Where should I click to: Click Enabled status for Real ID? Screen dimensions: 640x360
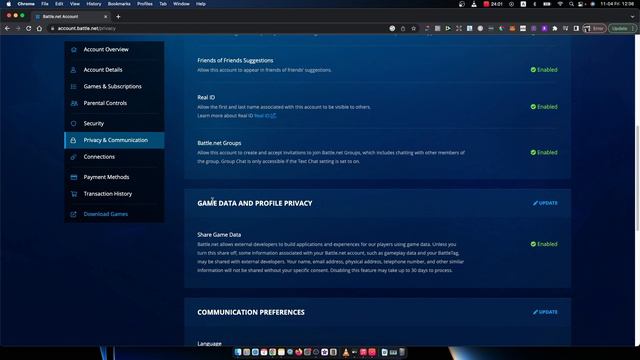click(x=544, y=107)
